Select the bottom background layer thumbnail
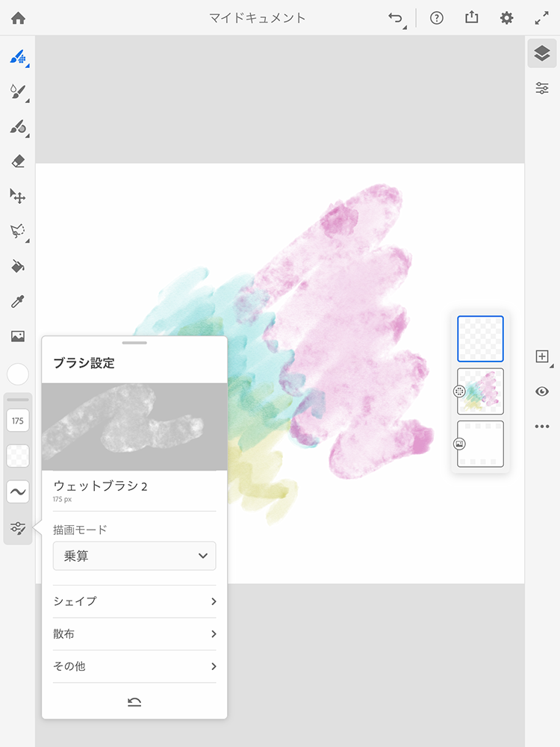The width and height of the screenshot is (560, 747). click(480, 444)
